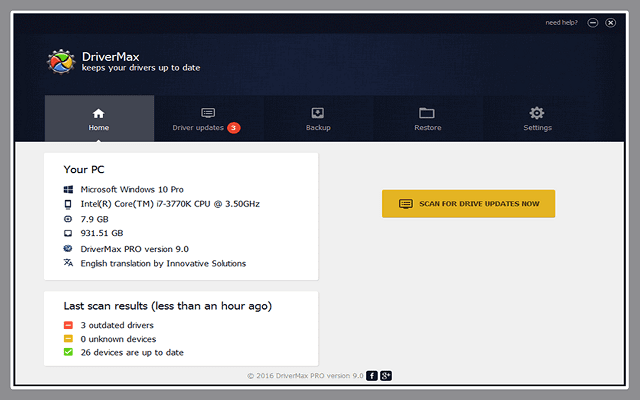Image resolution: width=640 pixels, height=400 pixels.
Task: Open the Settings gear tab
Action: coord(537,118)
